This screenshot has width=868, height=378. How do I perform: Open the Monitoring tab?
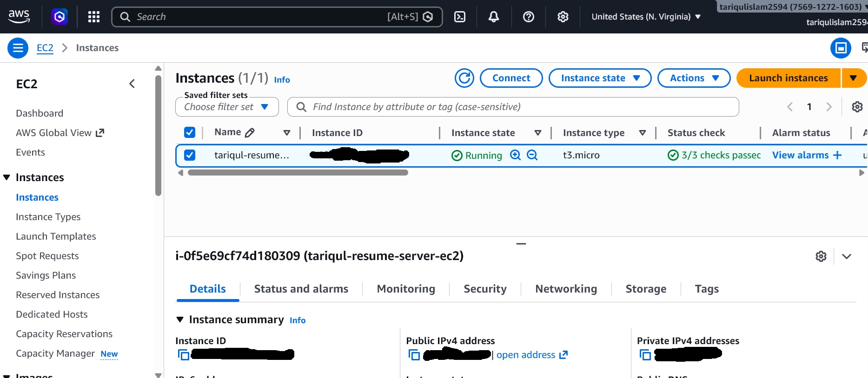406,289
